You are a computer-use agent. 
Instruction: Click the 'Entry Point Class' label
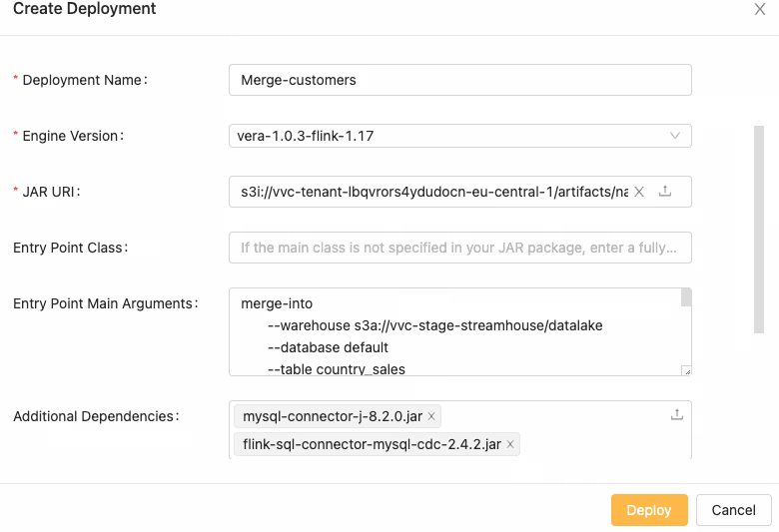point(70,248)
